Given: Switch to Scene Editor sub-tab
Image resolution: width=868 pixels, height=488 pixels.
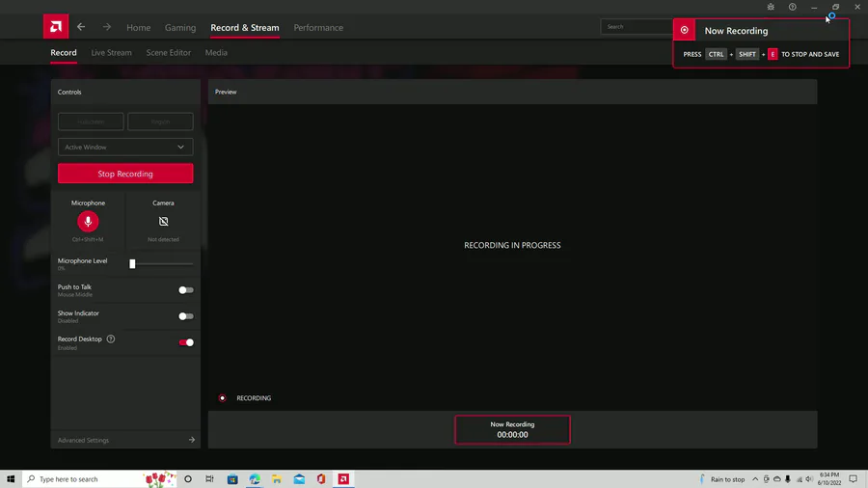Looking at the screenshot, I should (168, 53).
